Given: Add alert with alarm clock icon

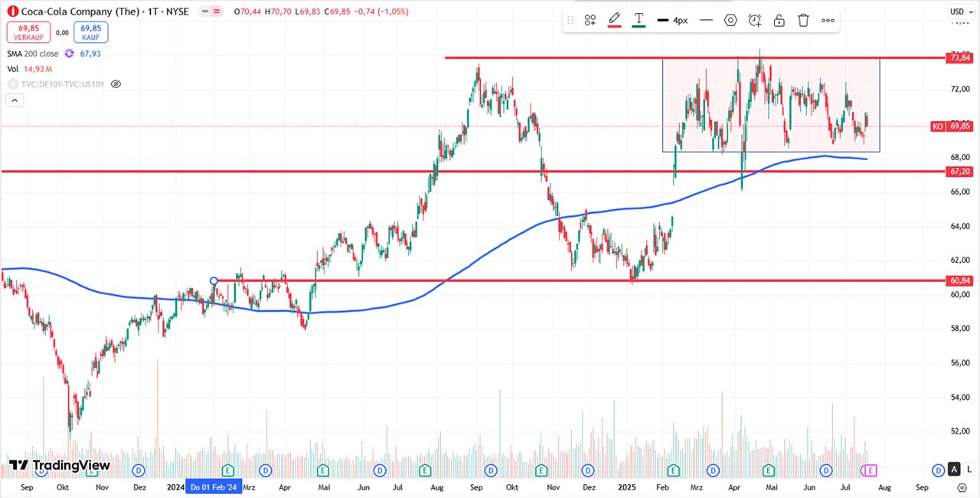Looking at the screenshot, I should [x=755, y=21].
